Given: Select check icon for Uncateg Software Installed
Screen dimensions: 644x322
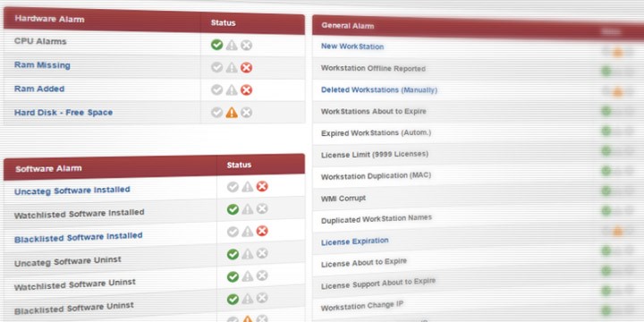Looking at the screenshot, I should (233, 187).
